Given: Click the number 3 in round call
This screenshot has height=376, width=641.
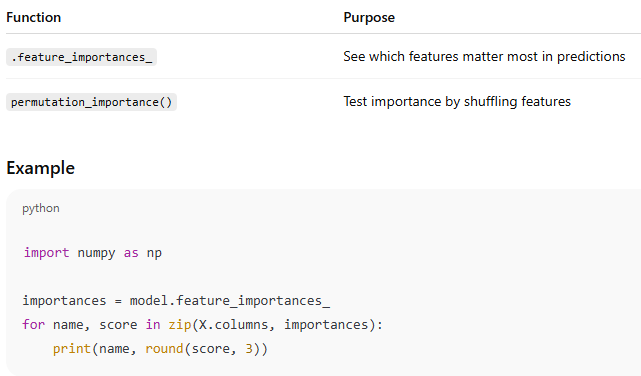Looking at the screenshot, I should coord(249,349).
